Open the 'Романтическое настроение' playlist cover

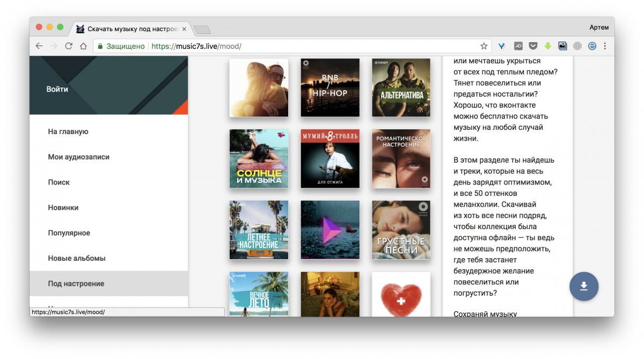(x=401, y=159)
